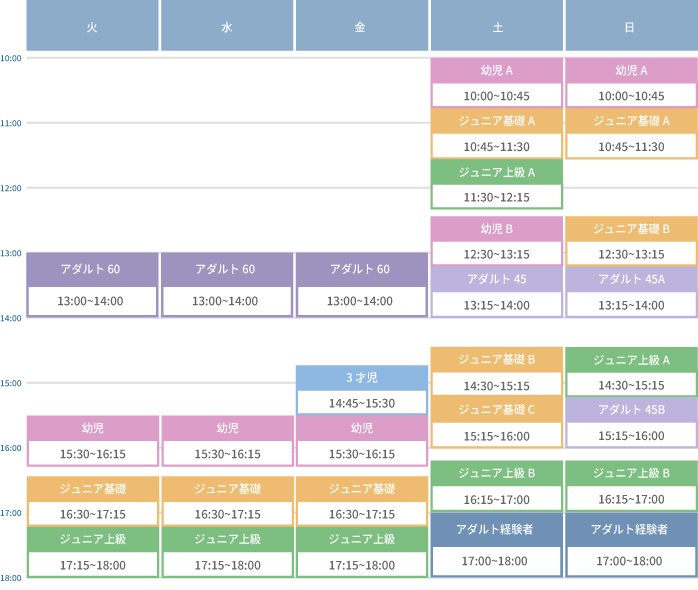Open the 土 (Saturday) column header
Viewport: 698px width, 590px height.
point(497,27)
